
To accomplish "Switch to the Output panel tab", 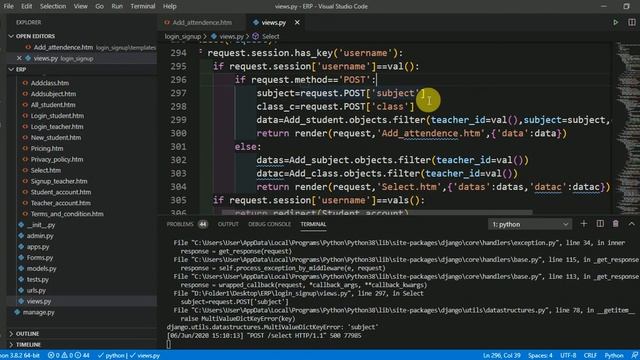I will pyautogui.click(x=228, y=224).
